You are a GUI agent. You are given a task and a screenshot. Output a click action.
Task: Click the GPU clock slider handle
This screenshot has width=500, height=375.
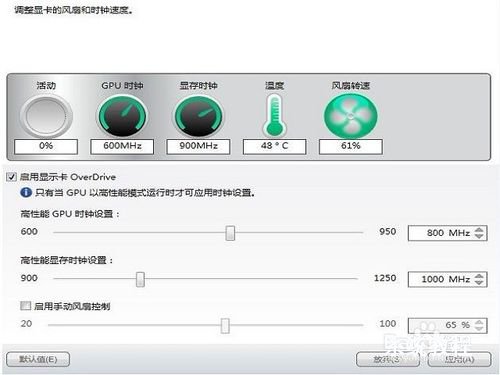230,233
